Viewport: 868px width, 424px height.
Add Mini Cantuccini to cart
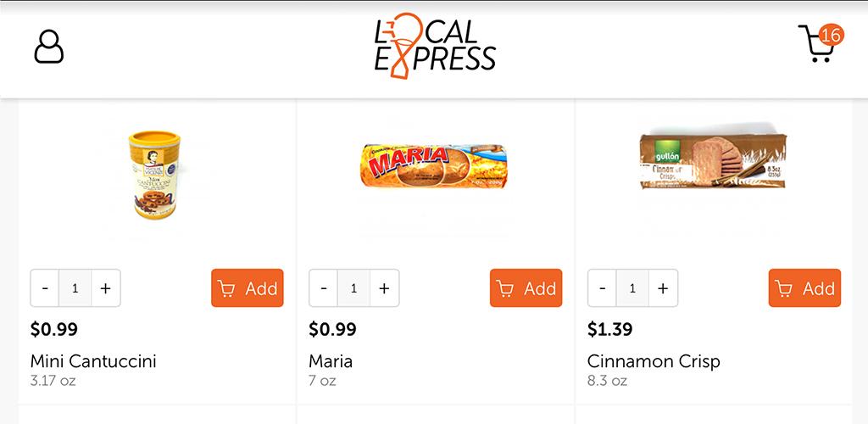[247, 287]
